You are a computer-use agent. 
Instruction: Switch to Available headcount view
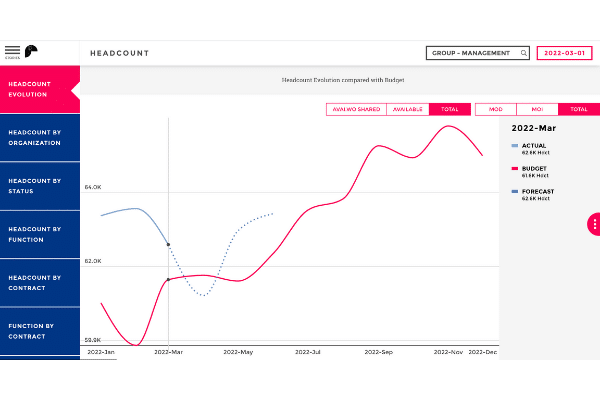(x=407, y=109)
